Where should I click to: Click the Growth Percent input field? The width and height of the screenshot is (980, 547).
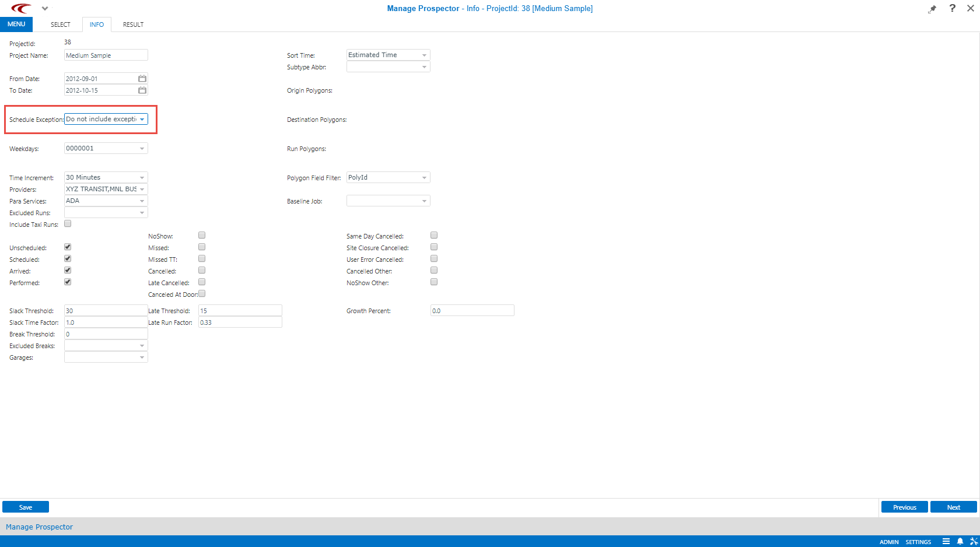click(472, 311)
